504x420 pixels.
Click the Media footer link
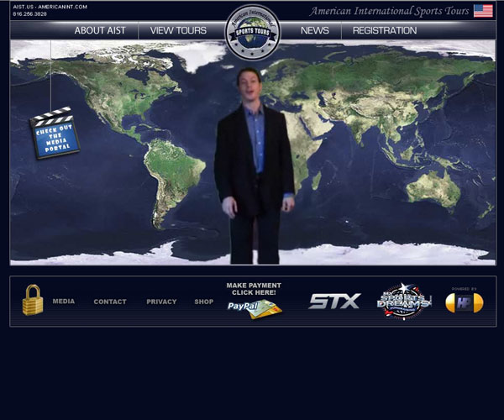click(64, 302)
